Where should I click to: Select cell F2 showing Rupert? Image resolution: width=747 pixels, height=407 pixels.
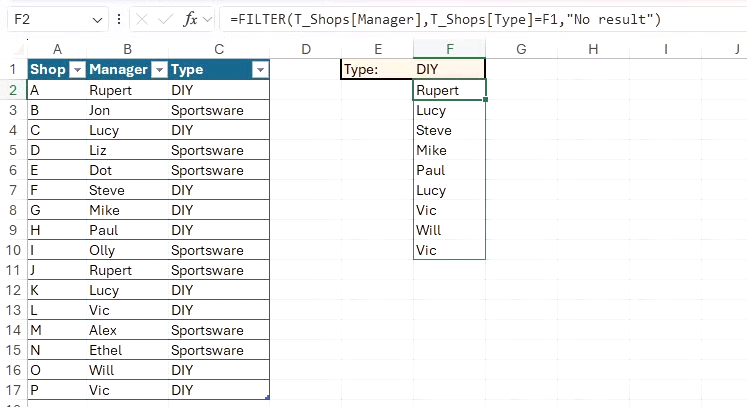[x=449, y=90]
